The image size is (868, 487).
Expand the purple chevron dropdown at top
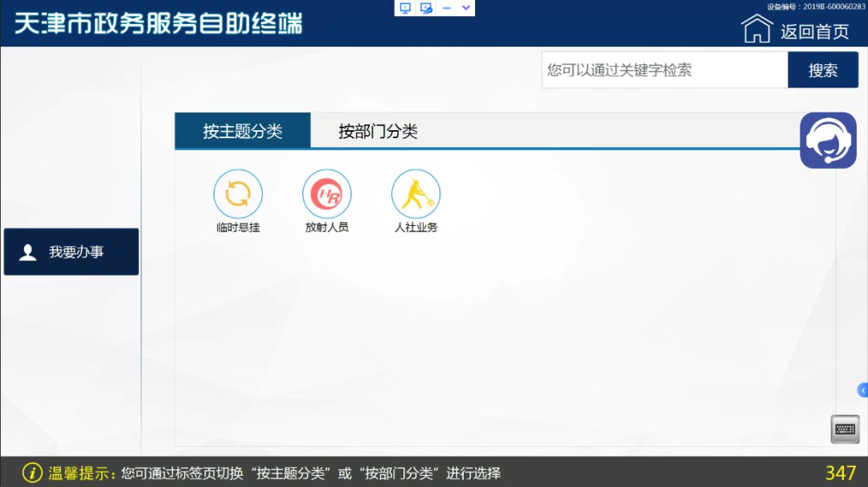point(465,8)
